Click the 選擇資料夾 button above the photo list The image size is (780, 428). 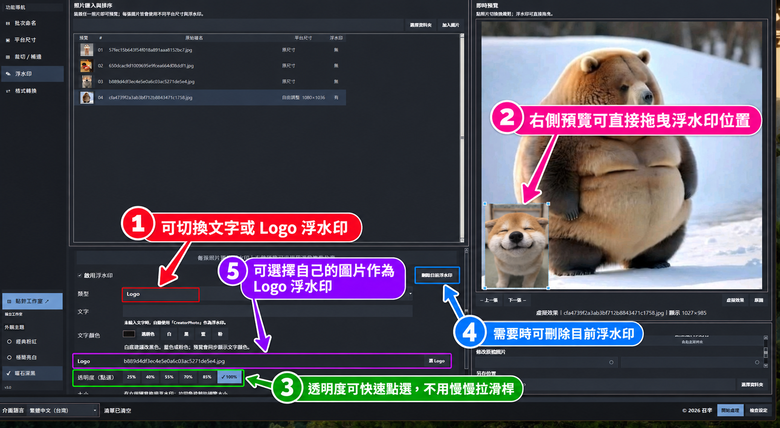(421, 25)
